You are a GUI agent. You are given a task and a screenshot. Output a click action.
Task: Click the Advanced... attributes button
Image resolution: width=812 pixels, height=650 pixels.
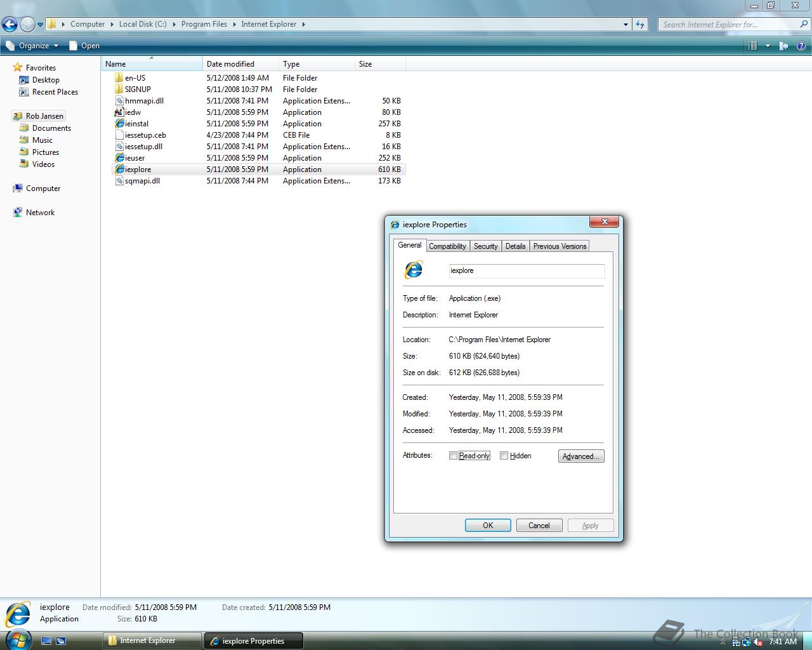pos(581,456)
